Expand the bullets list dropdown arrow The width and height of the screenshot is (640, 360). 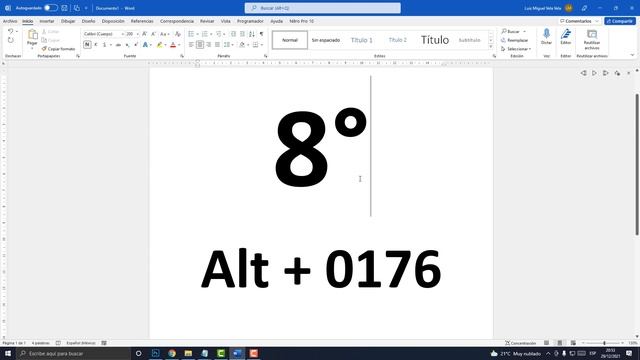coord(198,34)
